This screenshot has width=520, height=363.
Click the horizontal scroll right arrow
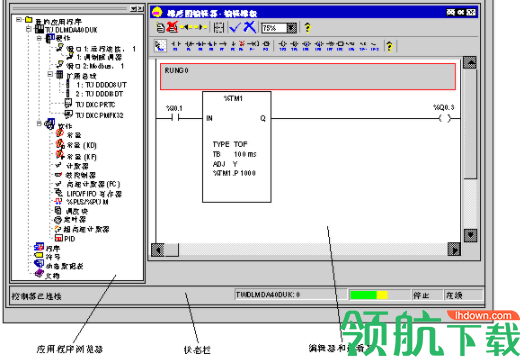coord(454,249)
